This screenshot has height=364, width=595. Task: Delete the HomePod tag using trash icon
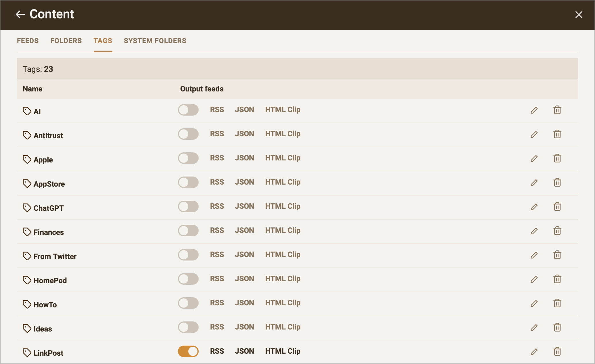click(x=557, y=279)
